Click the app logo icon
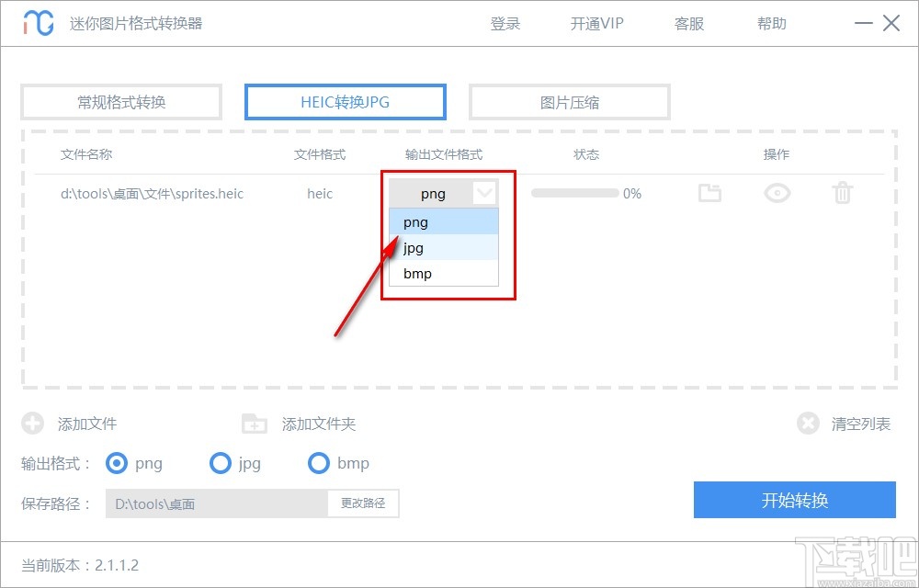This screenshot has width=919, height=588. tap(36, 23)
